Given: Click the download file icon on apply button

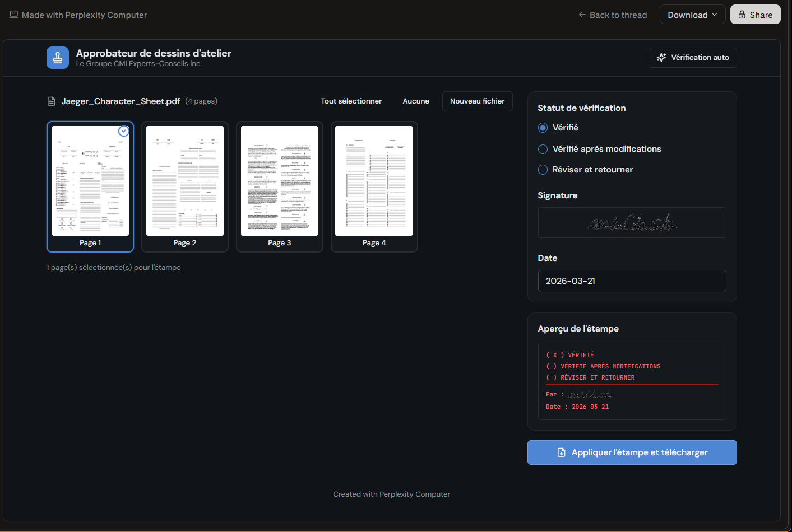Looking at the screenshot, I should pos(561,452).
